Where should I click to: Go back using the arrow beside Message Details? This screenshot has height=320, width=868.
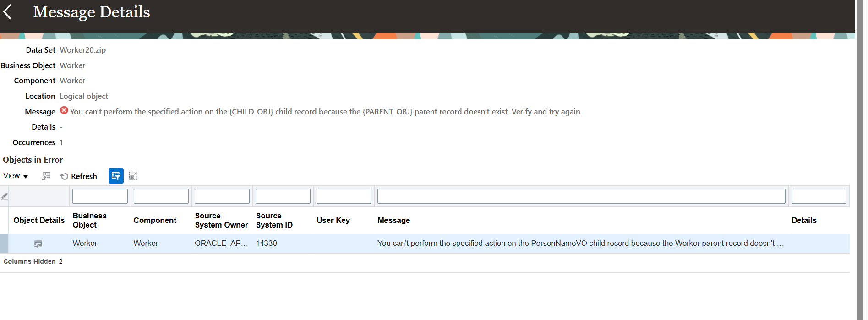click(7, 12)
